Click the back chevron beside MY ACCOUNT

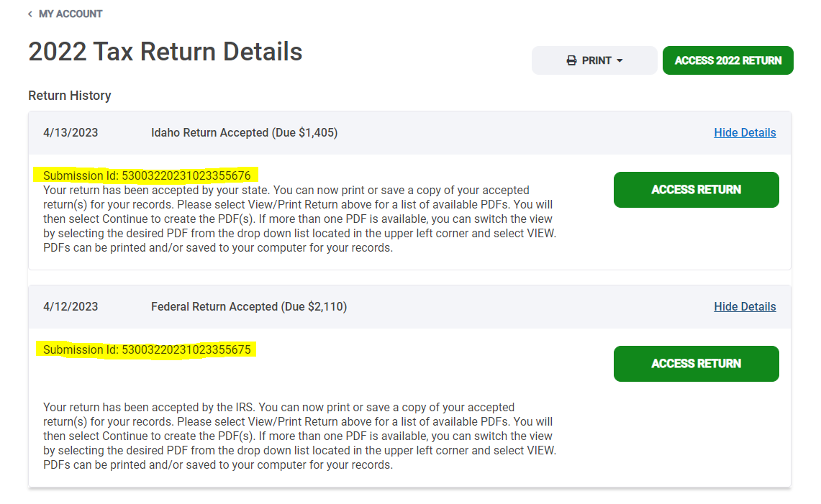(30, 14)
